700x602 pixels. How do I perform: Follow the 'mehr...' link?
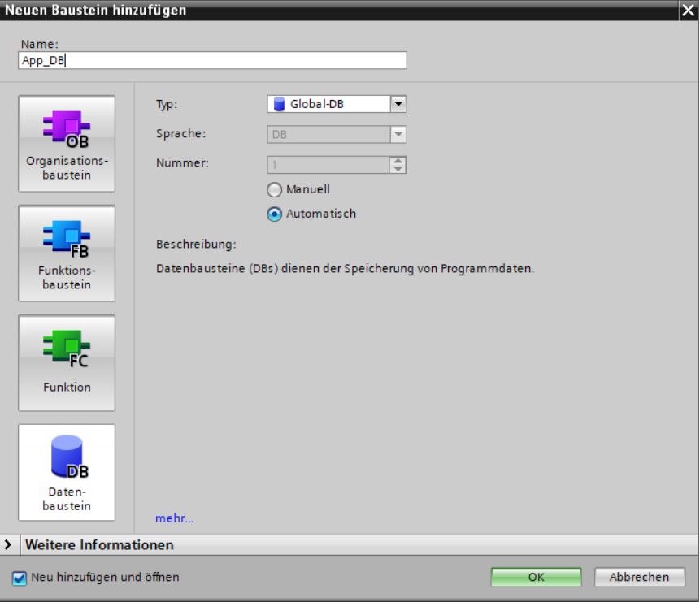point(174,517)
